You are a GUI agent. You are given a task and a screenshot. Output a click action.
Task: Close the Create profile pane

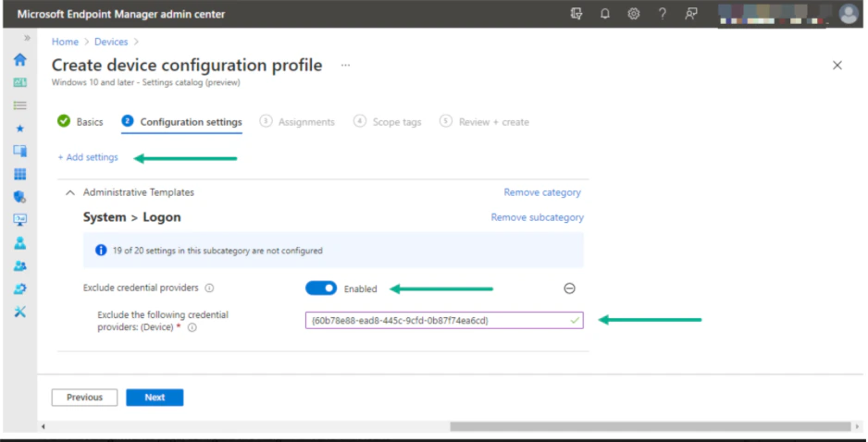coord(837,66)
